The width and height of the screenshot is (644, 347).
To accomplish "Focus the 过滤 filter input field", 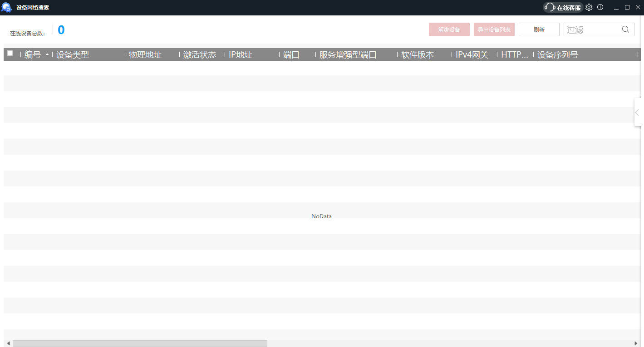I will tap(592, 29).
